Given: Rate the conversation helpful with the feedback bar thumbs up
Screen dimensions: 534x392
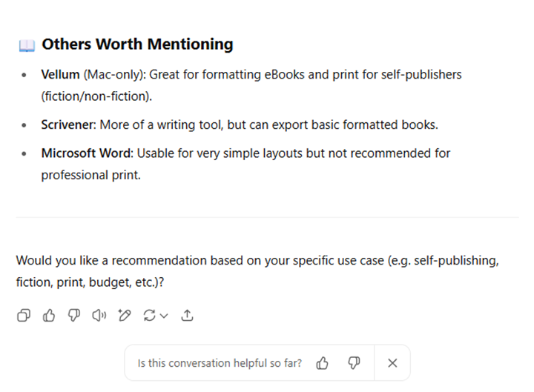Looking at the screenshot, I should pos(322,363).
